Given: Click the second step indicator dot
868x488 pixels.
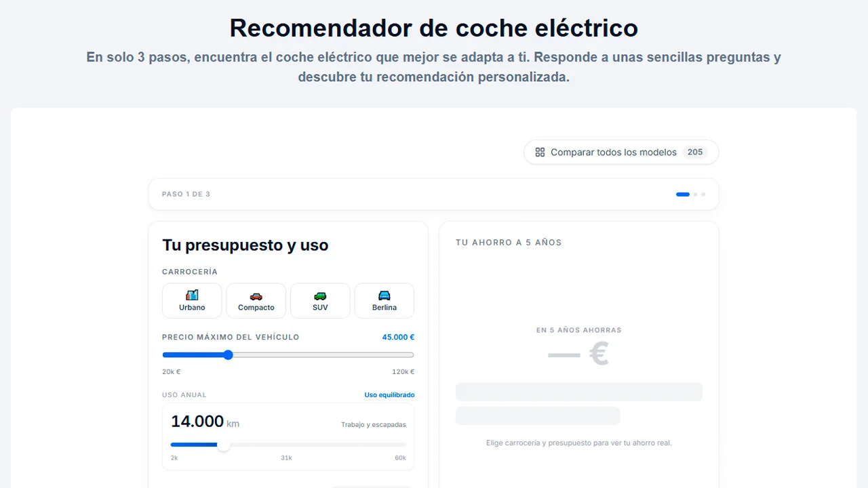Looking at the screenshot, I should coord(695,195).
